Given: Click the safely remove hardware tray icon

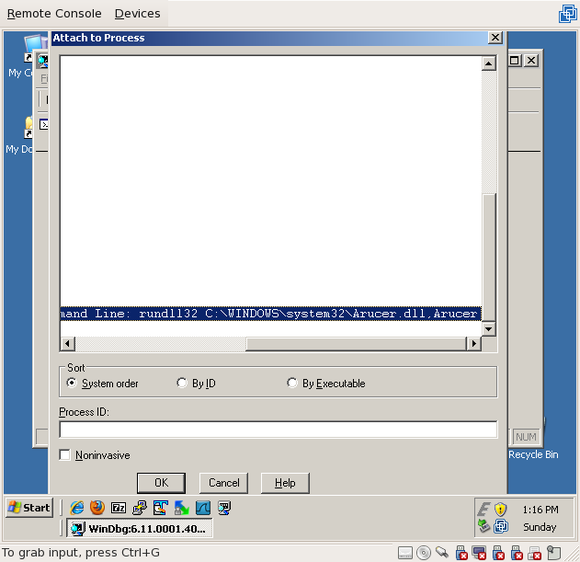Looking at the screenshot, I should pos(484,526).
